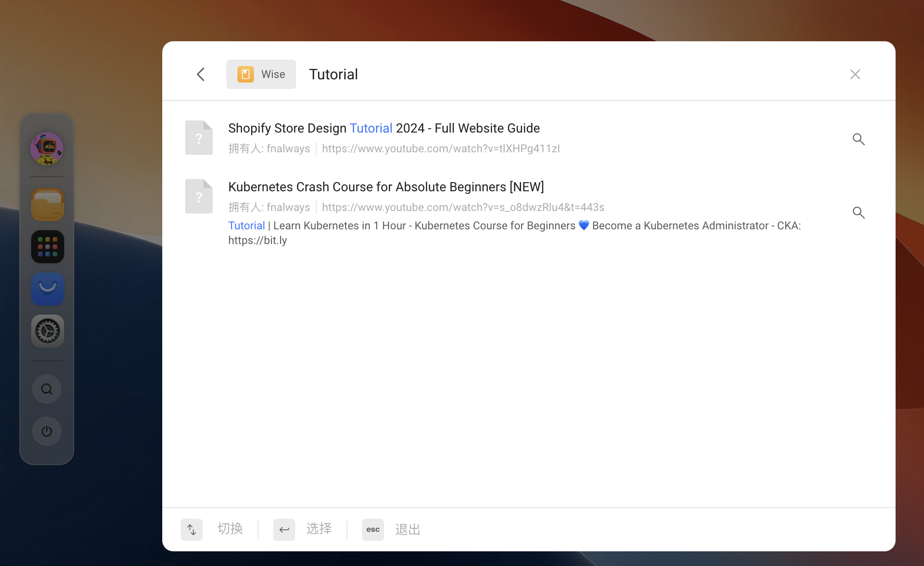Go back using the left chevron arrow
The image size is (924, 566).
click(x=201, y=74)
